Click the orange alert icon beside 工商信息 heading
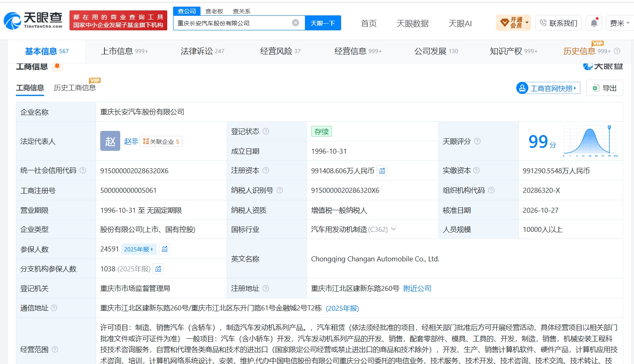The height and width of the screenshot is (364, 634). click(x=57, y=66)
